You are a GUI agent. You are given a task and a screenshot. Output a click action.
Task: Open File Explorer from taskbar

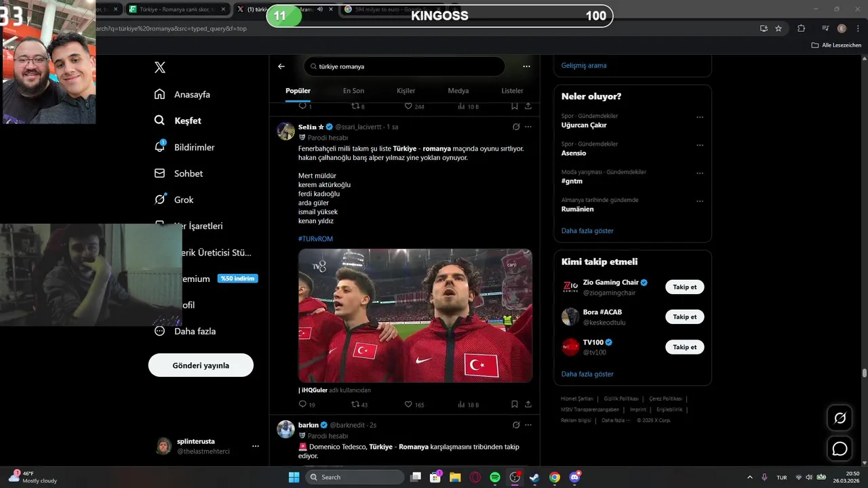(x=455, y=477)
